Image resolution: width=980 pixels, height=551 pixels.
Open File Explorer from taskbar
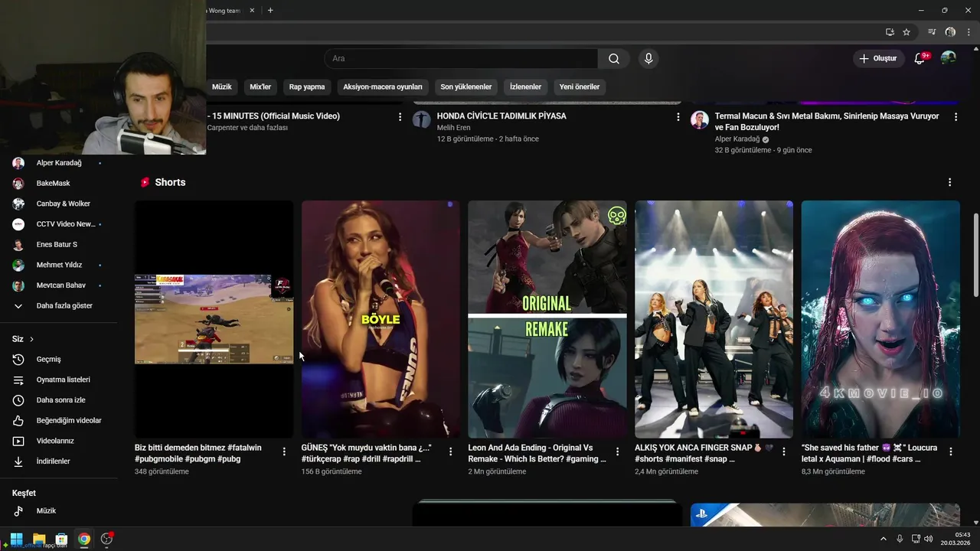tap(39, 539)
